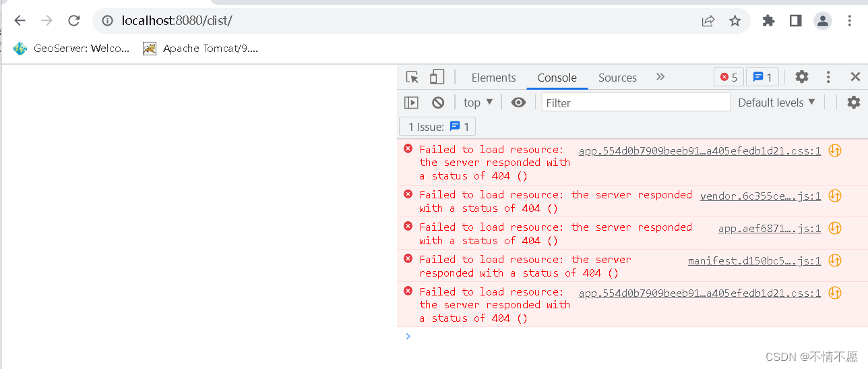Open console settings gear beside Default levels
This screenshot has height=369, width=868.
(x=853, y=103)
